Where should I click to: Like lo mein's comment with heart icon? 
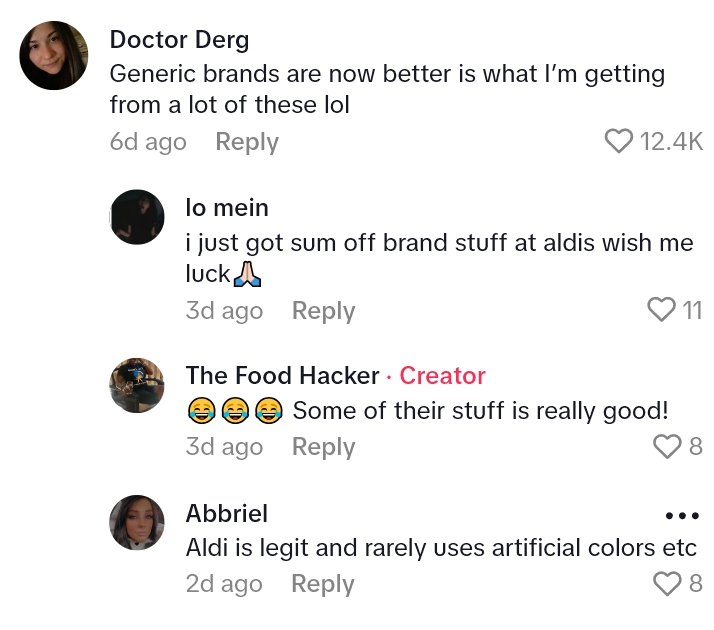(x=662, y=310)
